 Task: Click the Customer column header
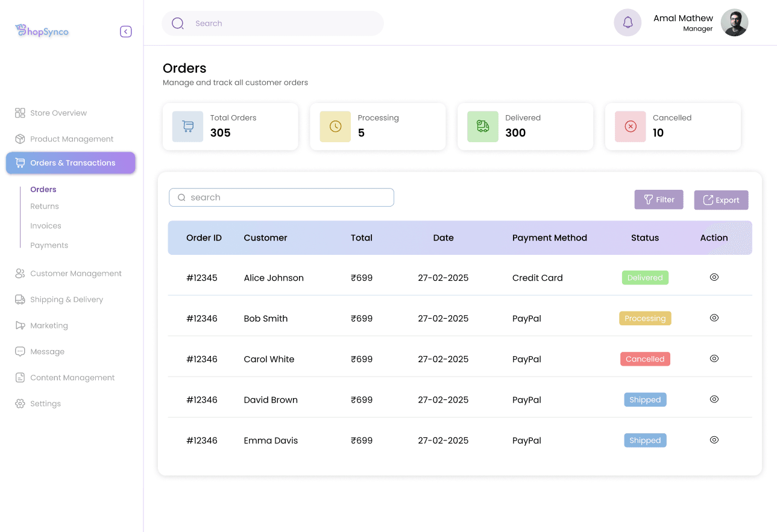(x=266, y=238)
